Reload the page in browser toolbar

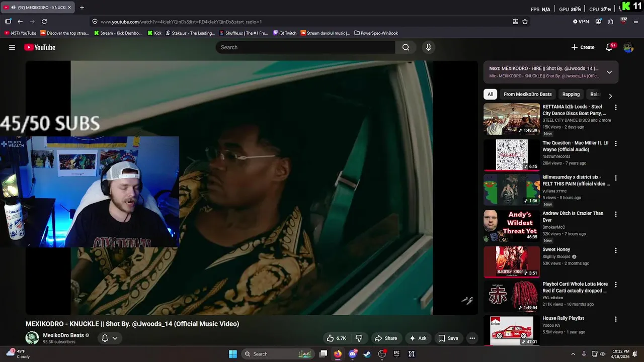[44, 22]
